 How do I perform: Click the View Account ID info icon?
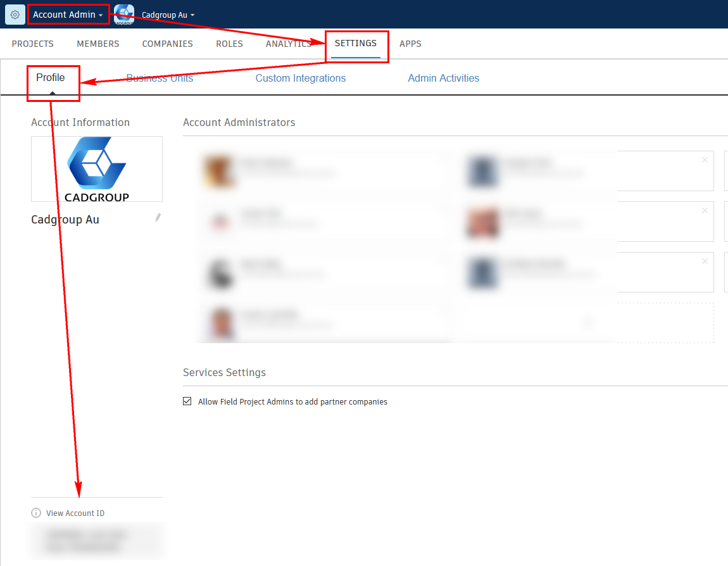[35, 513]
